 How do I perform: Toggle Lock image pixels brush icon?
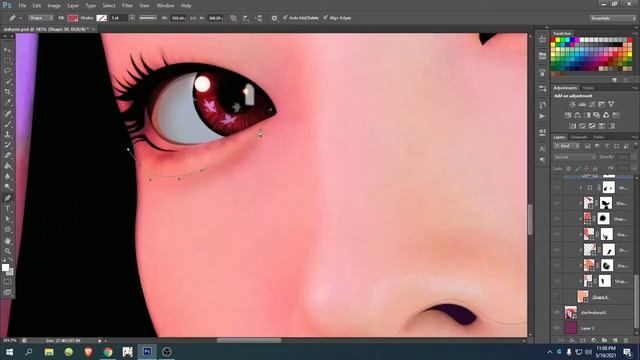[x=577, y=168]
